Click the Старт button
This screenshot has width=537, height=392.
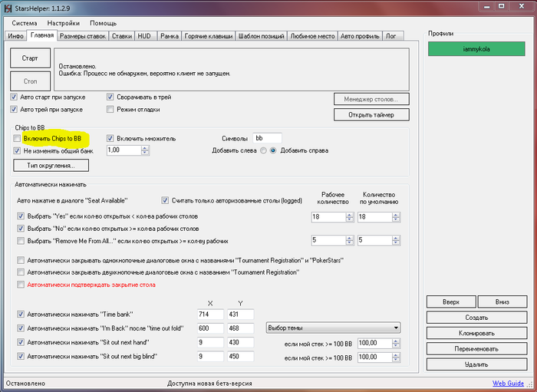coord(30,58)
